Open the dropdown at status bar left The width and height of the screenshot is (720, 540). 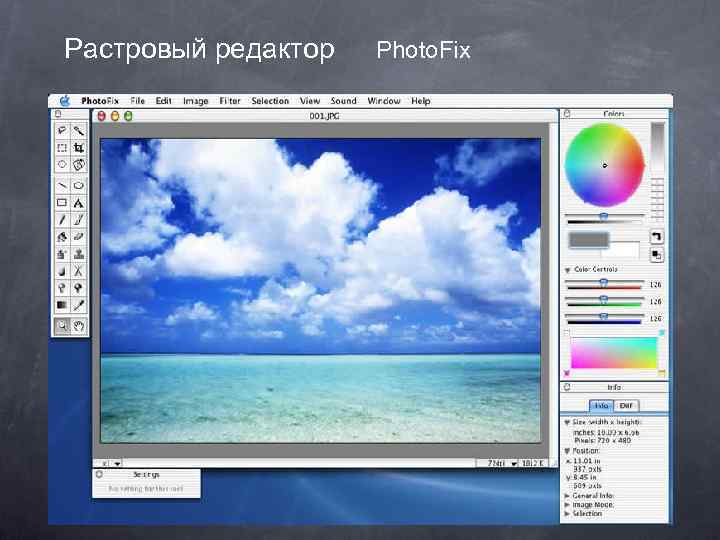(117, 464)
